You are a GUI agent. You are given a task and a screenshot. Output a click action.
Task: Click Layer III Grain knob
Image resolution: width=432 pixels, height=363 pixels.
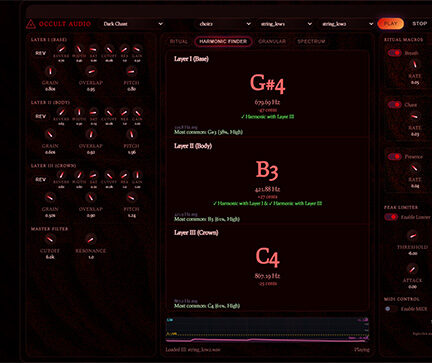(50, 198)
